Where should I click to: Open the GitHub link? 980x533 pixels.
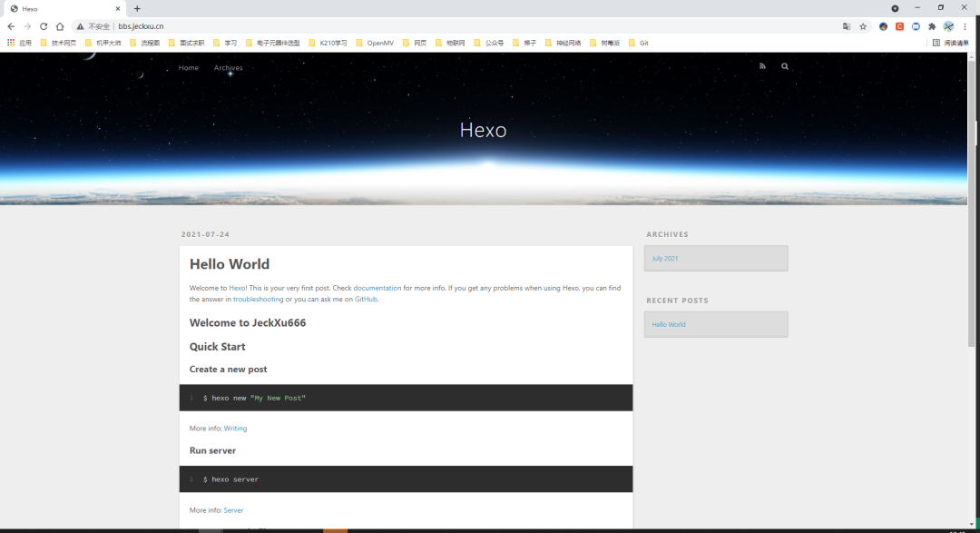click(366, 300)
